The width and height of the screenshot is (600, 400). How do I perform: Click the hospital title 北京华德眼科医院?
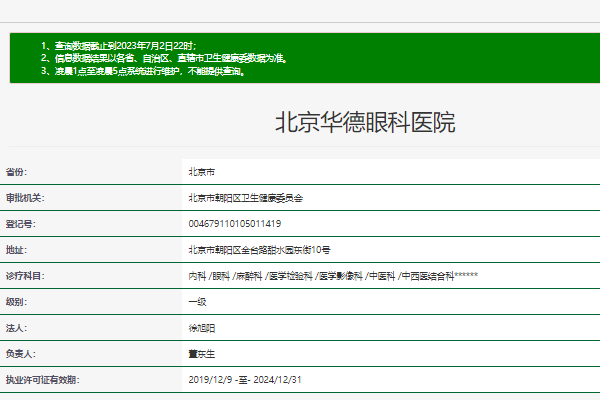[365, 122]
